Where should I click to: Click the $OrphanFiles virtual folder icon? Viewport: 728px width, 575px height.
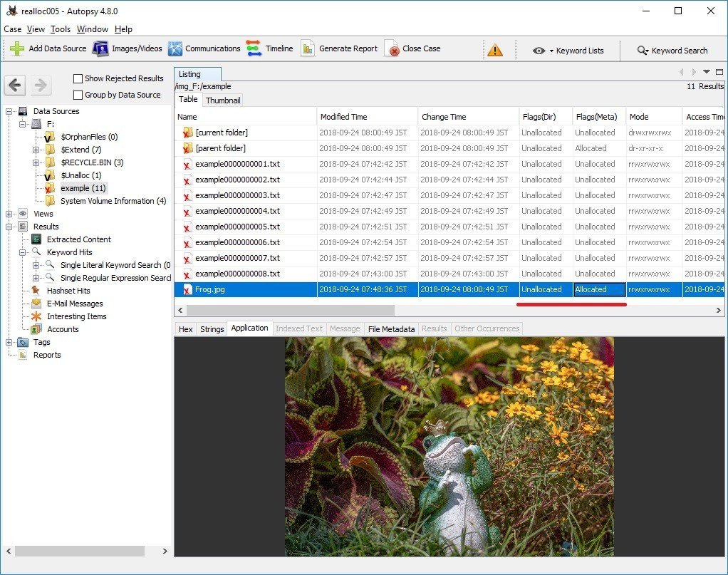(x=50, y=137)
